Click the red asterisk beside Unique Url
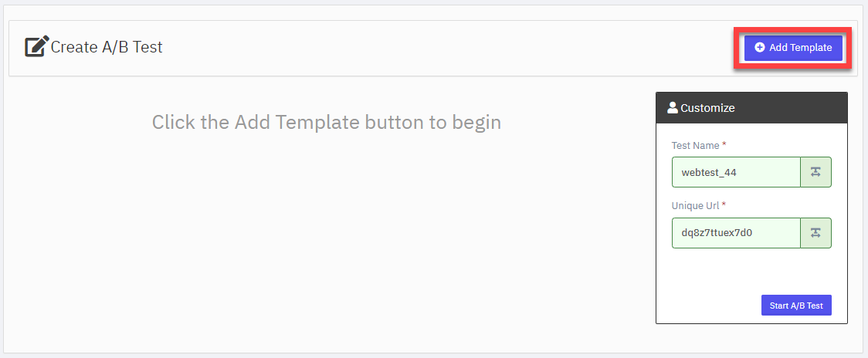The height and width of the screenshot is (358, 868). (x=724, y=205)
